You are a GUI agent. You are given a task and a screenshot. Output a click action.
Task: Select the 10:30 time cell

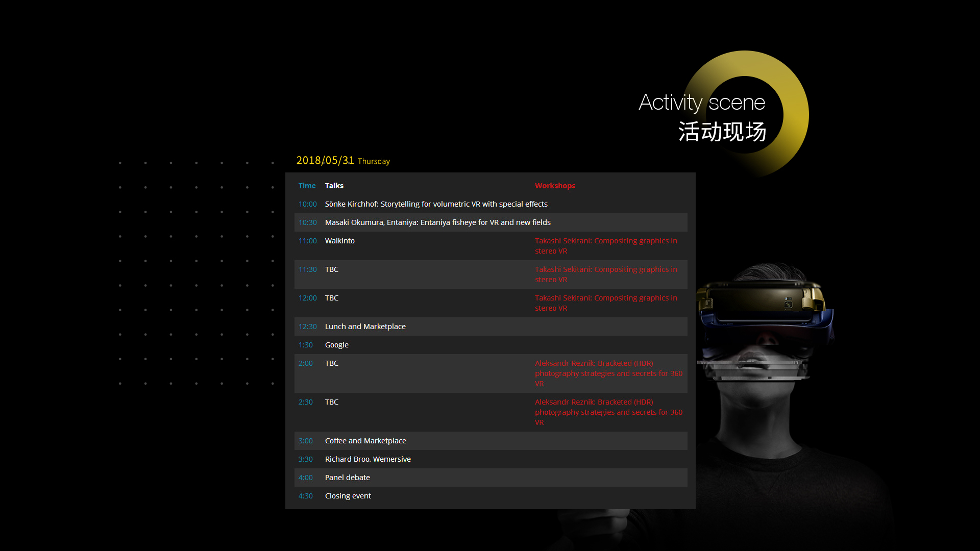308,222
